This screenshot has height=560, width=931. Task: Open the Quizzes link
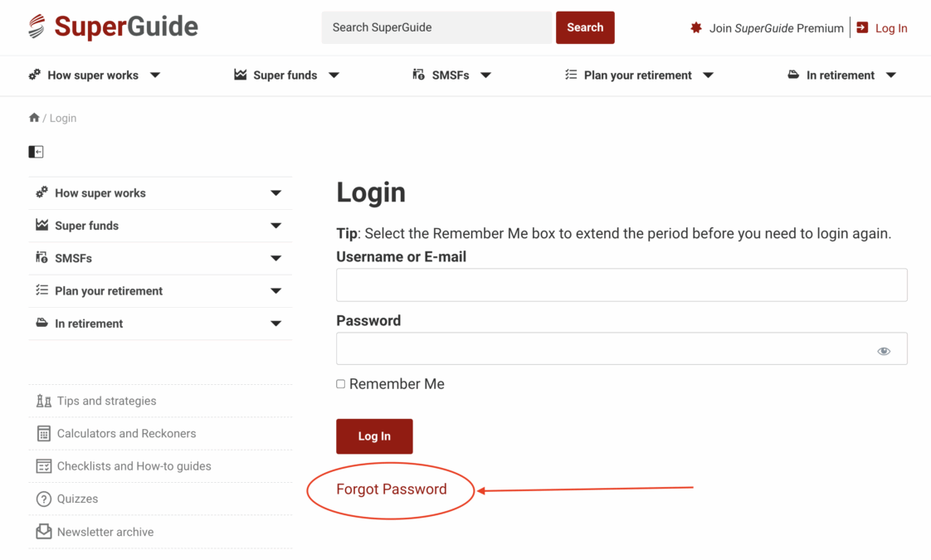(78, 499)
